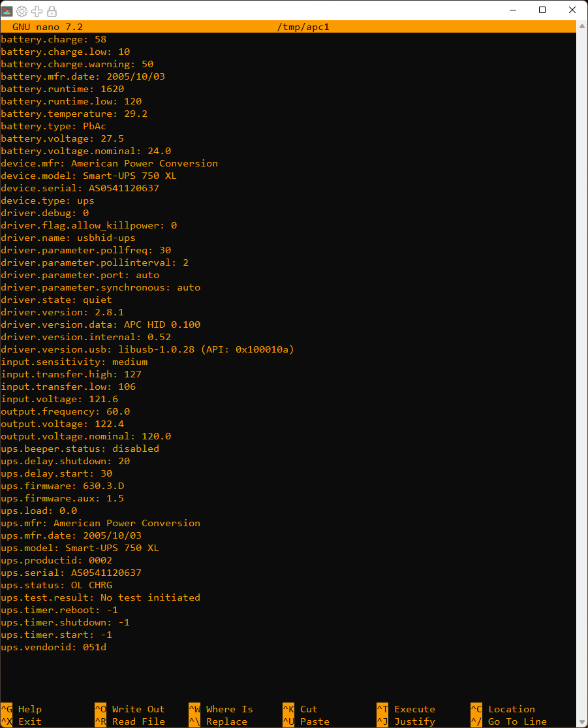Click the ^/ Go To Line shortcut
Screen dimensions: 588x728
(x=509, y=721)
